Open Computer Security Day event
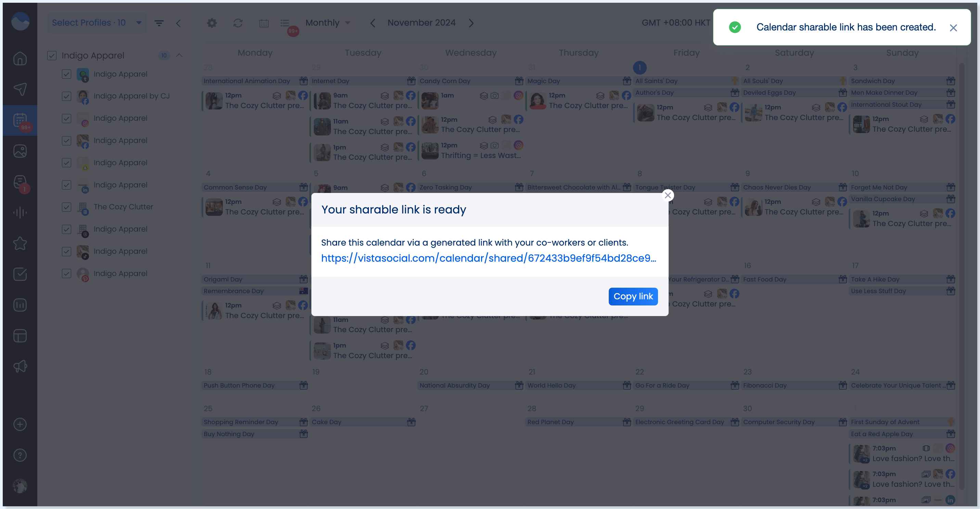This screenshot has width=980, height=509. (795, 422)
